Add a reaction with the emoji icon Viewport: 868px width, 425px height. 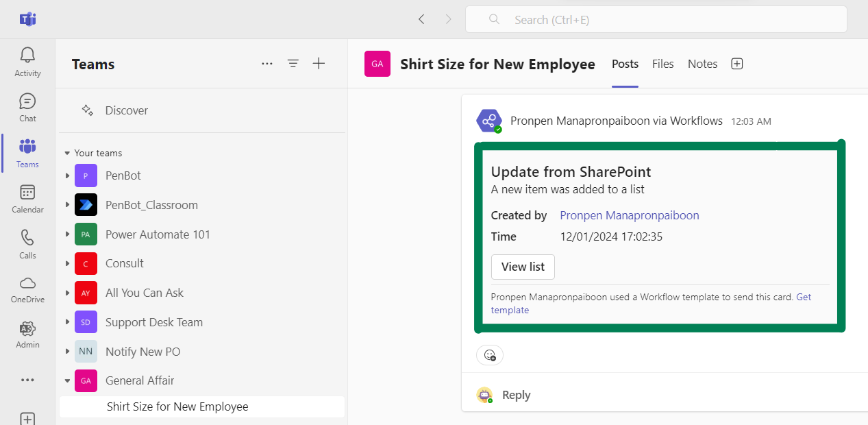(489, 355)
